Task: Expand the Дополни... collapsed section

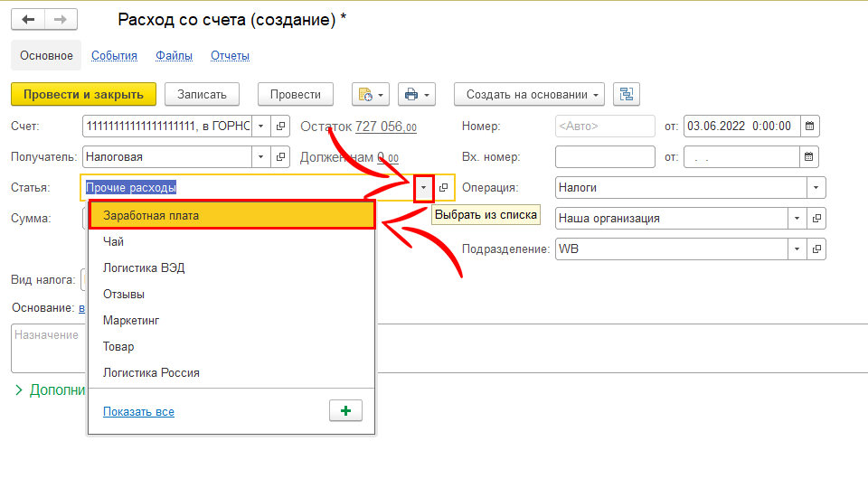Action: (50, 390)
